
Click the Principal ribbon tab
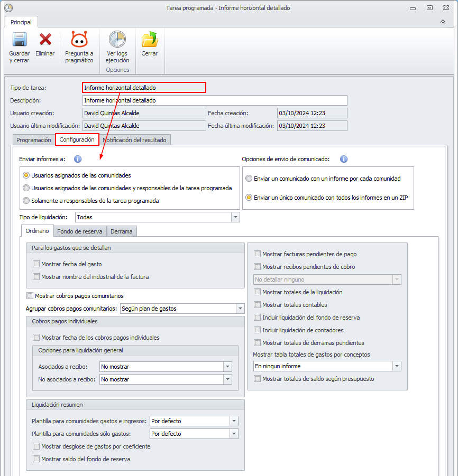click(21, 22)
